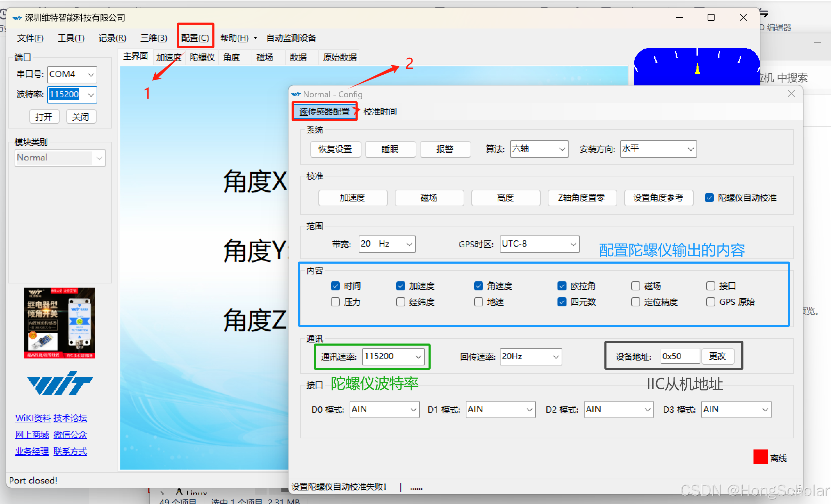Select the 校准时间 menu

click(x=380, y=111)
